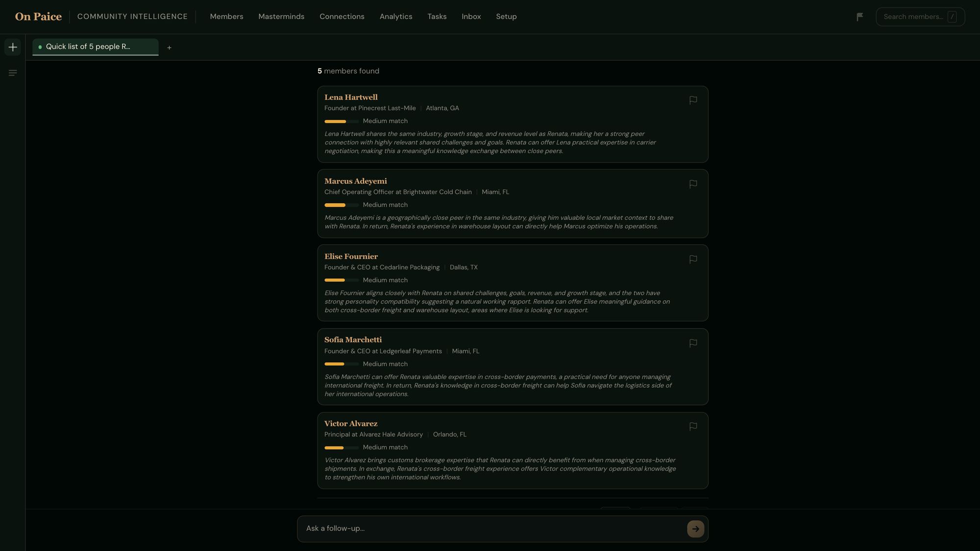
Task: Open flagged items from top bar flag icon
Action: click(x=859, y=17)
